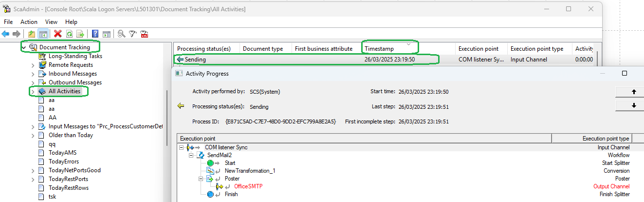This screenshot has width=644, height=202.
Task: Open the View menu
Action: 52,22
